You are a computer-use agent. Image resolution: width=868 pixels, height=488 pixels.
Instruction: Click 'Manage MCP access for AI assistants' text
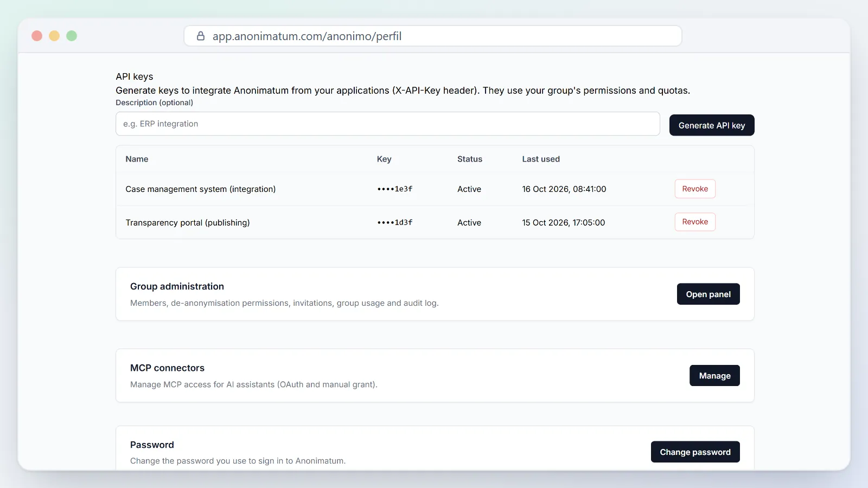coord(253,384)
